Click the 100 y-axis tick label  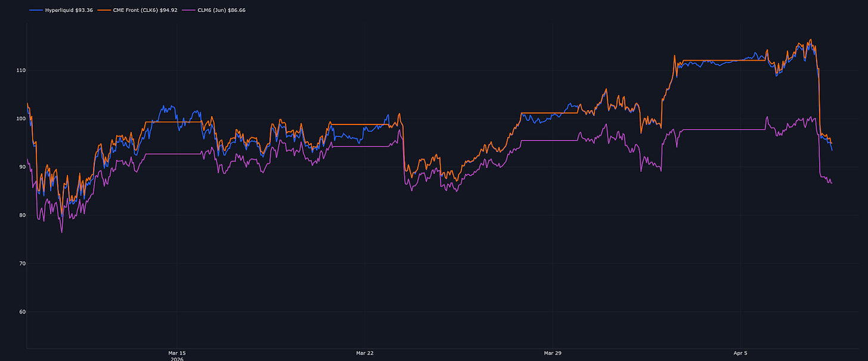pyautogui.click(x=21, y=119)
